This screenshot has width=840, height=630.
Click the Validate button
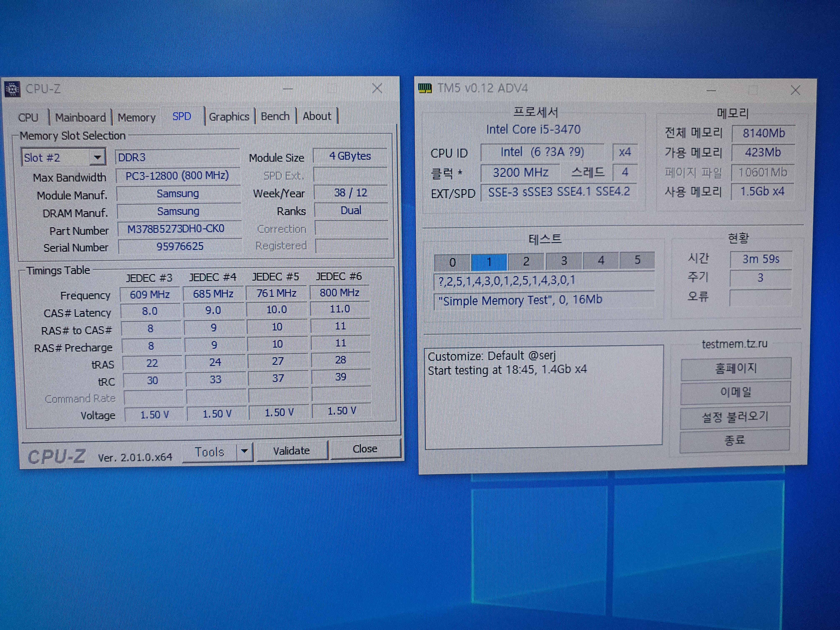click(x=292, y=450)
